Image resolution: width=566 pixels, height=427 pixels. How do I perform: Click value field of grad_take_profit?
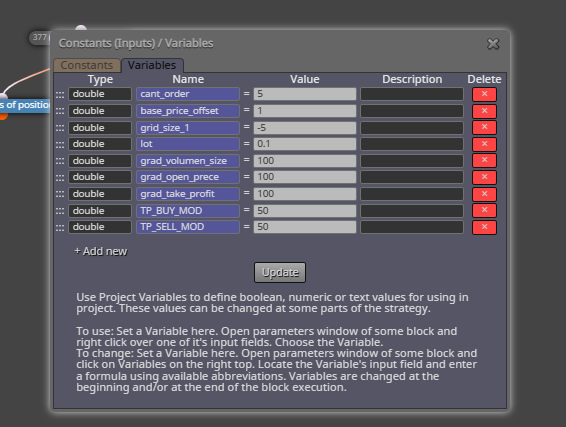[305, 194]
